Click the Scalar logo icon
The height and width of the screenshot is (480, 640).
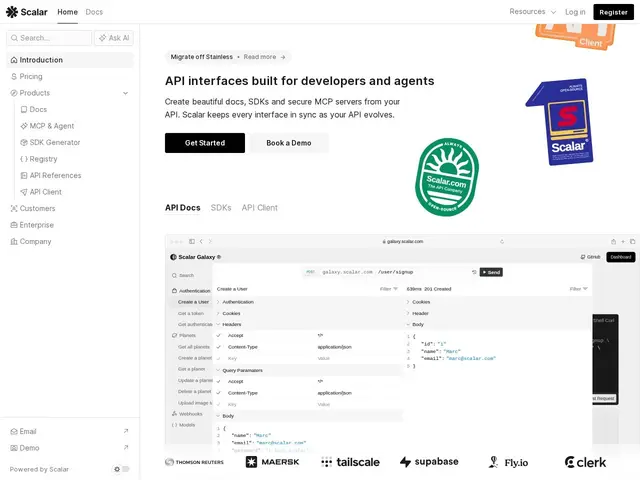(12, 12)
